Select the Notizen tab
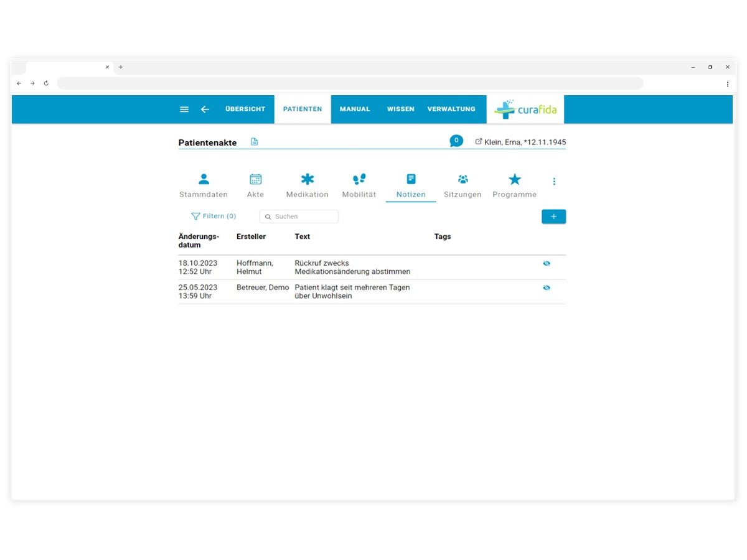Image resolution: width=747 pixels, height=560 pixels. [411, 186]
